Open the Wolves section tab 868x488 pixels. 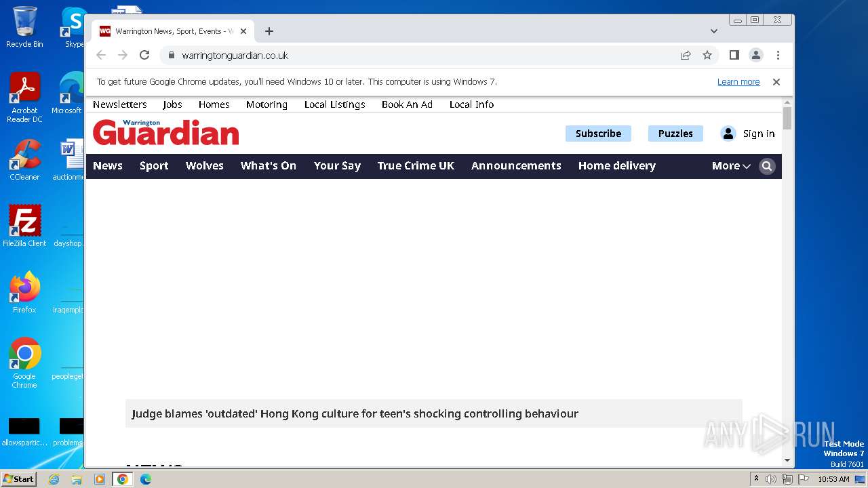(x=205, y=166)
